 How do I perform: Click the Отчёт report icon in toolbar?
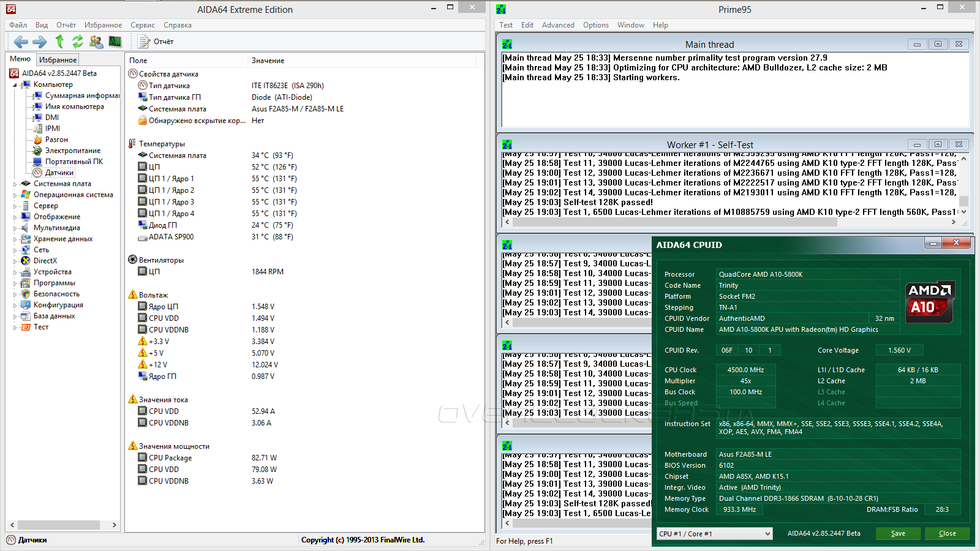[x=145, y=42]
